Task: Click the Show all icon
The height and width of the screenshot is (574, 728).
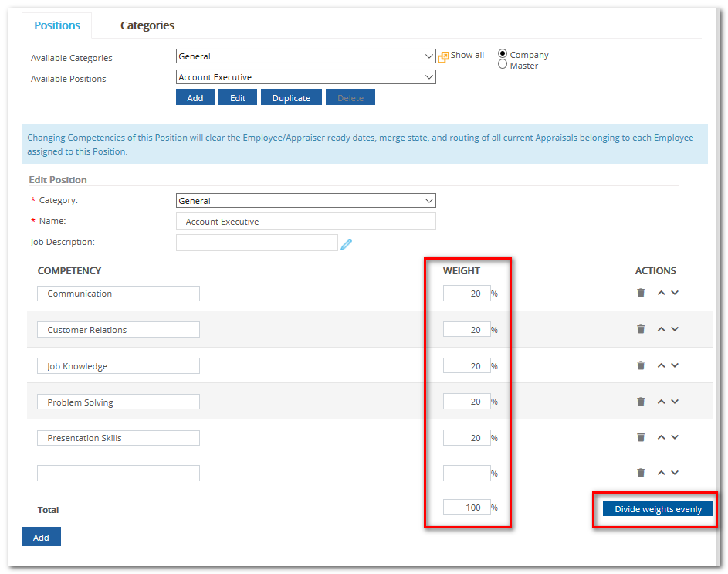Action: point(443,57)
